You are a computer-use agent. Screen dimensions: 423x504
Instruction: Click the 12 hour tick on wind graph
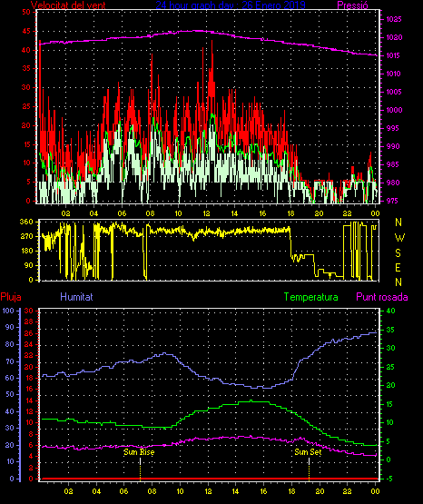click(x=206, y=213)
